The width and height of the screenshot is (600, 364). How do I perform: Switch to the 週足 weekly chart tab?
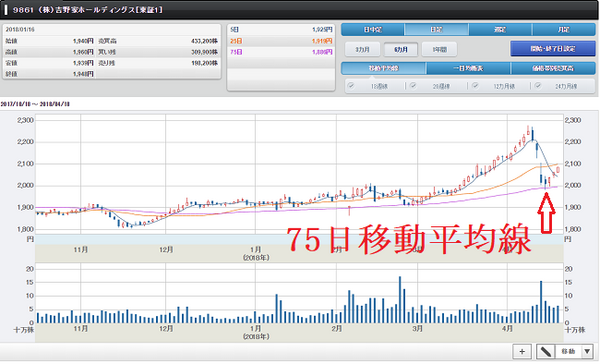[500, 29]
